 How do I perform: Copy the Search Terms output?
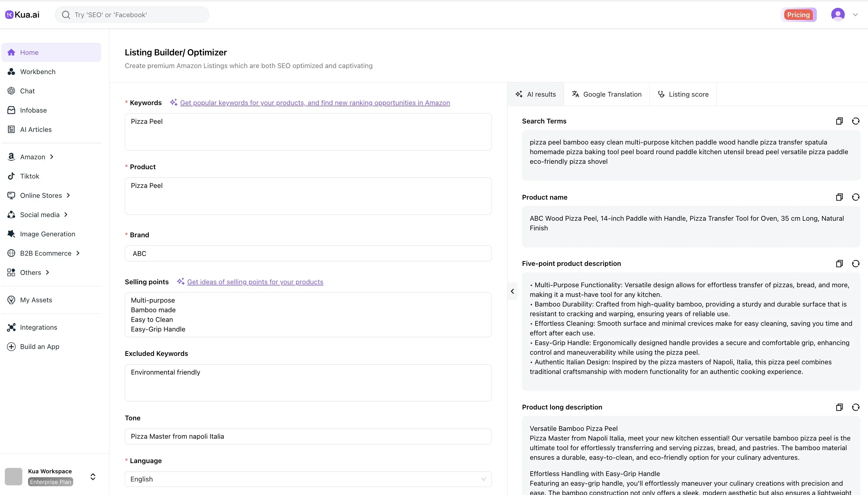click(x=839, y=121)
